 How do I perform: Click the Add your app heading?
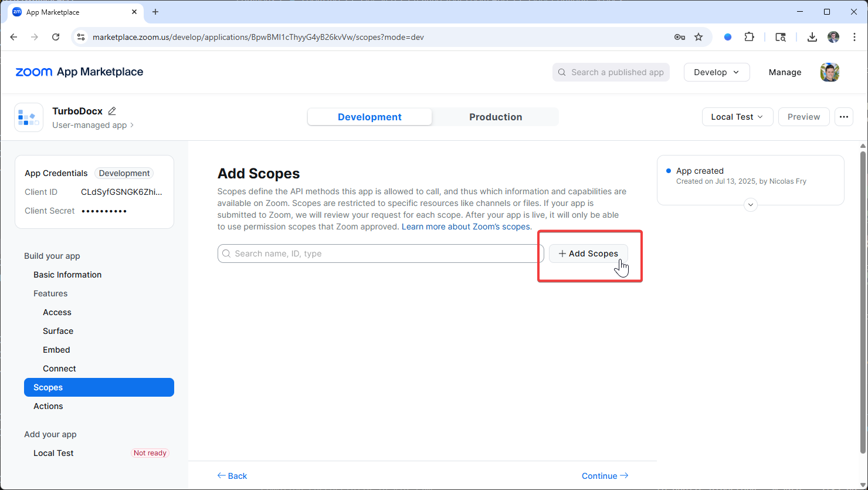point(50,434)
